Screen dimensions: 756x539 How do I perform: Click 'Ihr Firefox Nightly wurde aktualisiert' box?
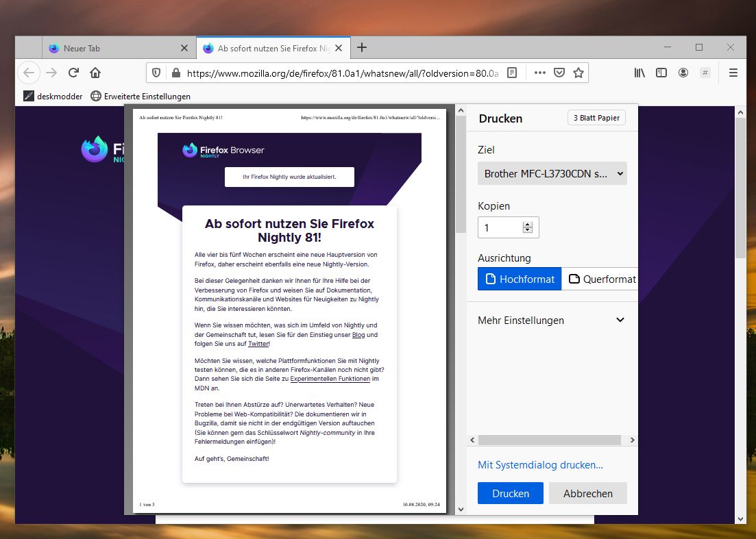pos(289,177)
